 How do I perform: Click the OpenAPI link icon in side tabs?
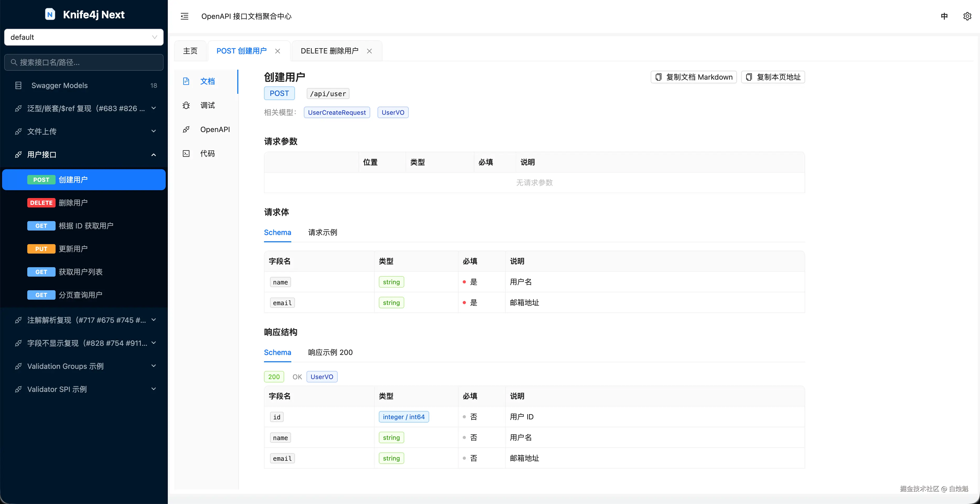pyautogui.click(x=186, y=129)
